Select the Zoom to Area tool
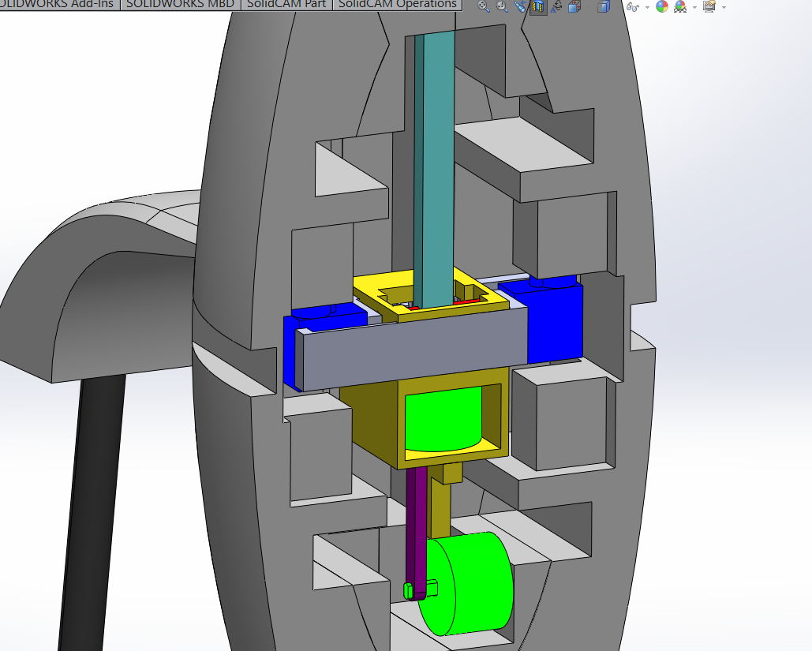The height and width of the screenshot is (651, 812). coord(501,6)
